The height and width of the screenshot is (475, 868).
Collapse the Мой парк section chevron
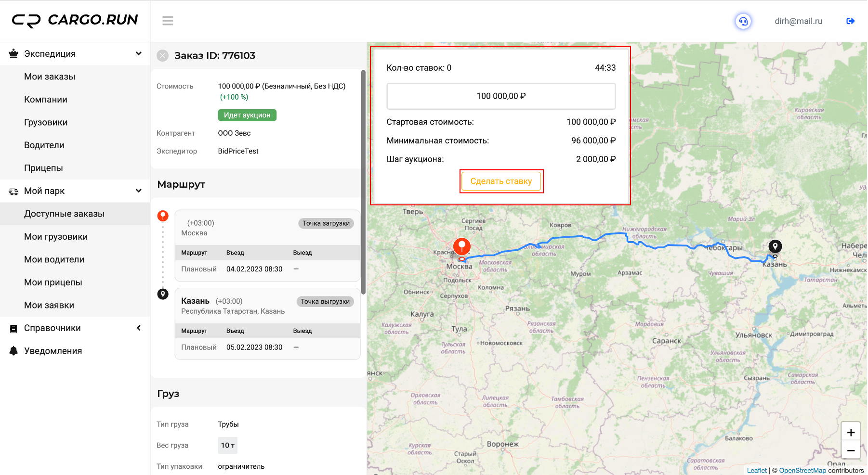pos(139,191)
